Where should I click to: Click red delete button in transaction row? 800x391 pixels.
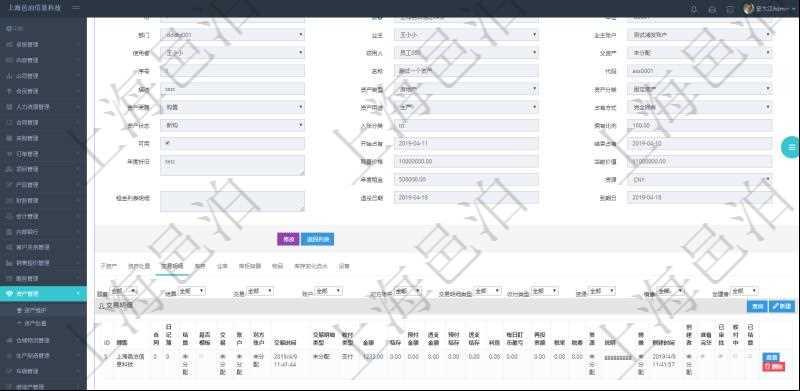(774, 366)
